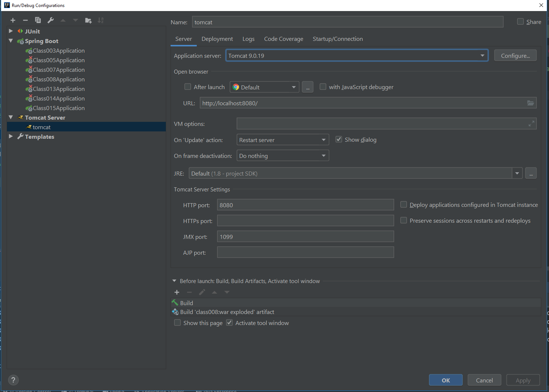Move before launch task down arrow
The image size is (549, 392).
[227, 292]
